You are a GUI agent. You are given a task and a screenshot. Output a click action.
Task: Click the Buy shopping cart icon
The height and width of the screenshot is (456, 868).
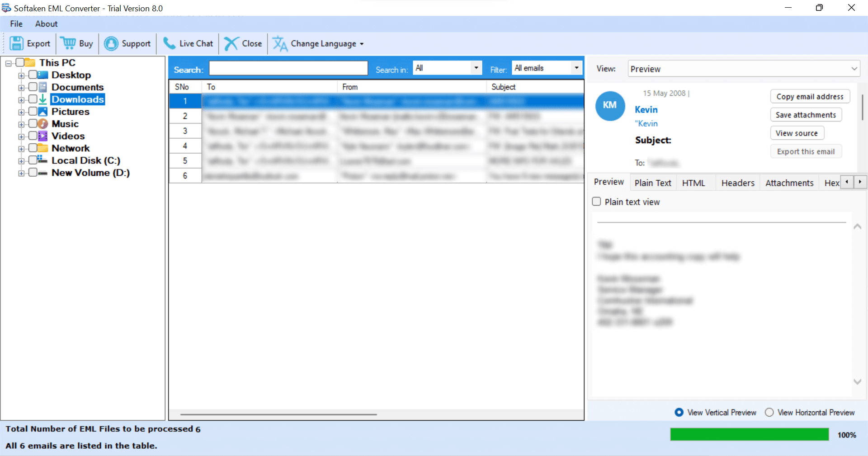[x=68, y=43]
